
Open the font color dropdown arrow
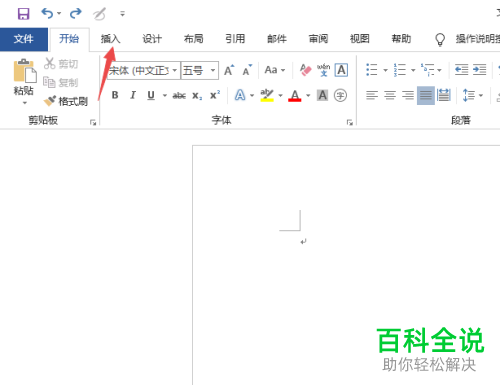coord(308,96)
